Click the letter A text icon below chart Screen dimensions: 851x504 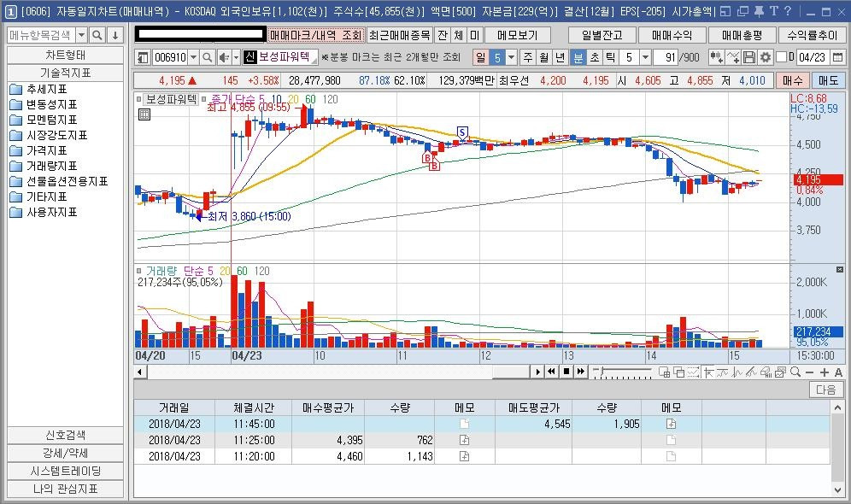click(838, 372)
